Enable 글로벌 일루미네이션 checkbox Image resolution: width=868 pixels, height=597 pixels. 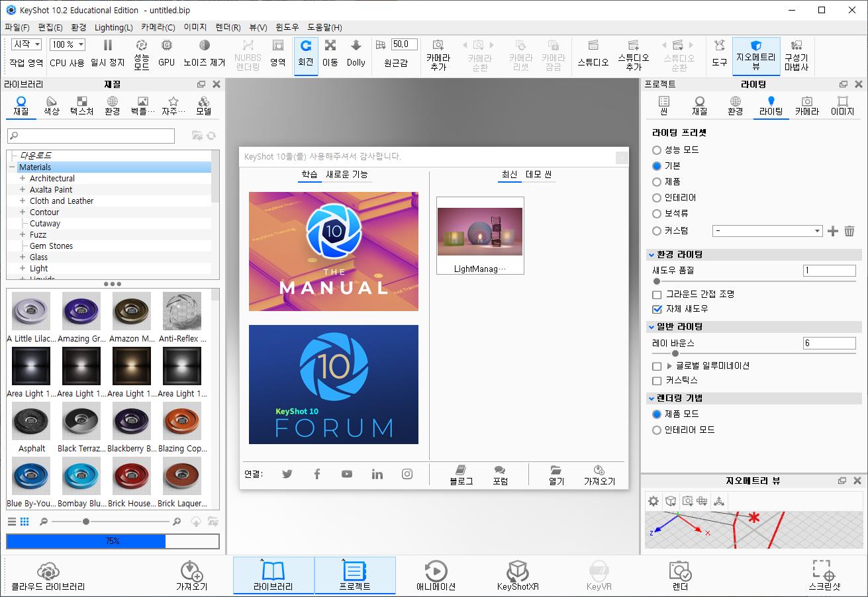[657, 366]
